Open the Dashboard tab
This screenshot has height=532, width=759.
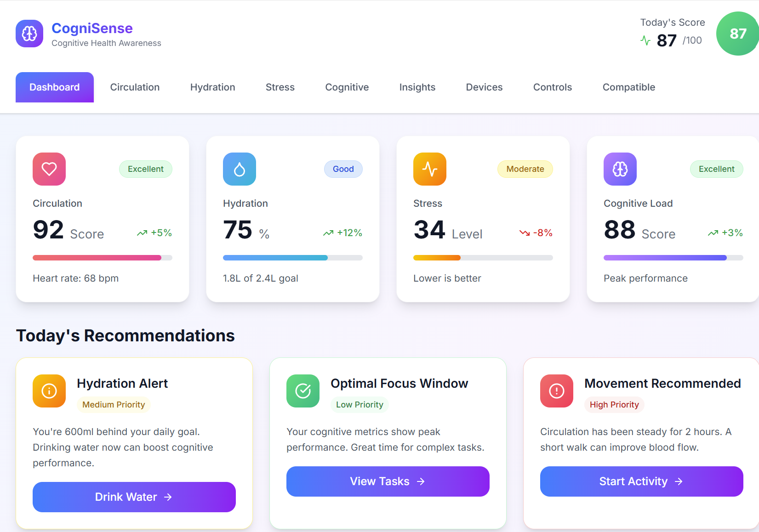(x=55, y=87)
